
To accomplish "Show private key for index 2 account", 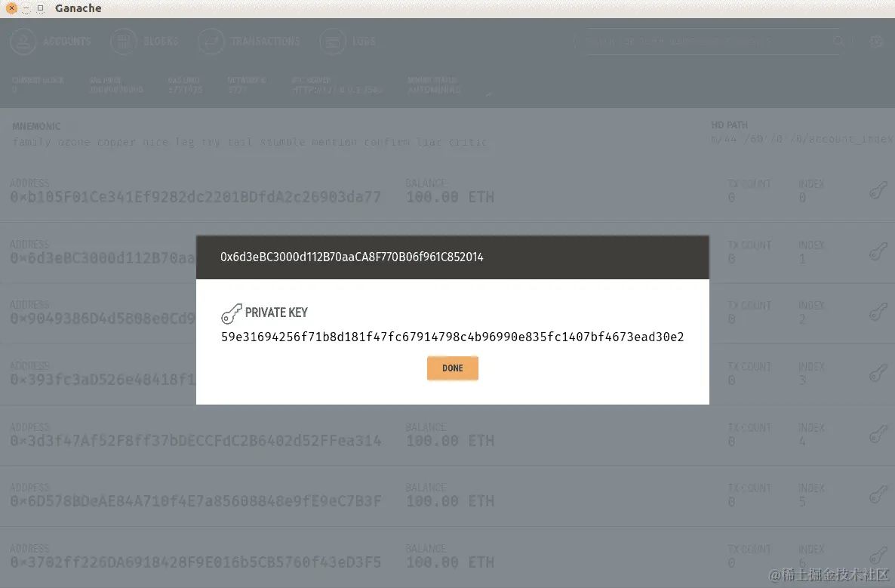I will point(878,312).
